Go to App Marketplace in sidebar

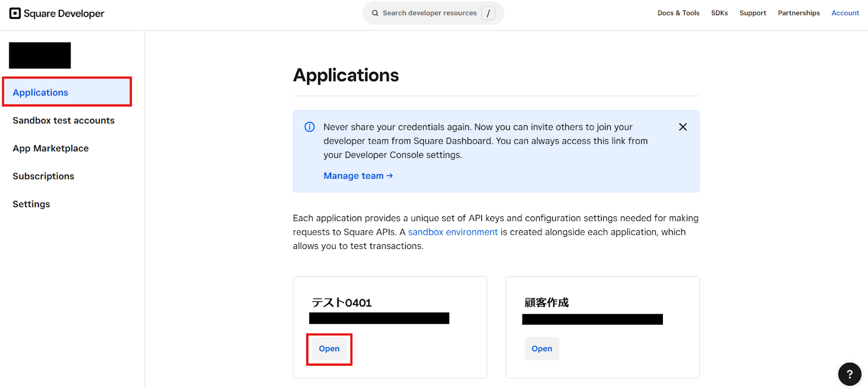(50, 148)
